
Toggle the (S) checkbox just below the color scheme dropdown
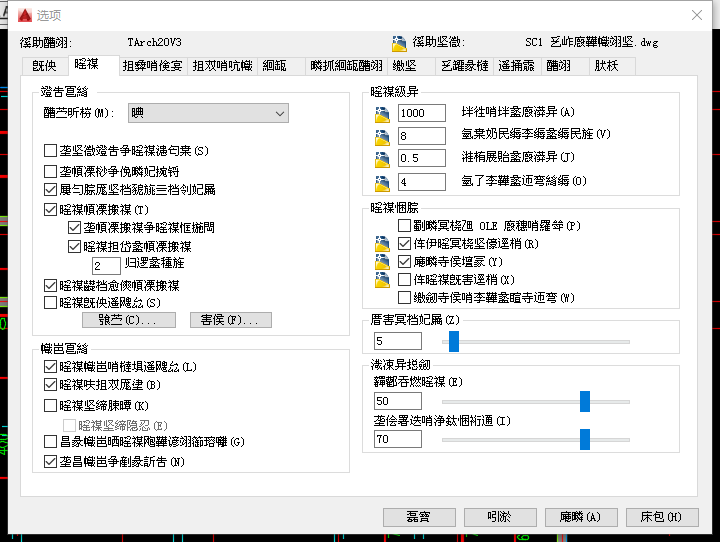[50, 151]
